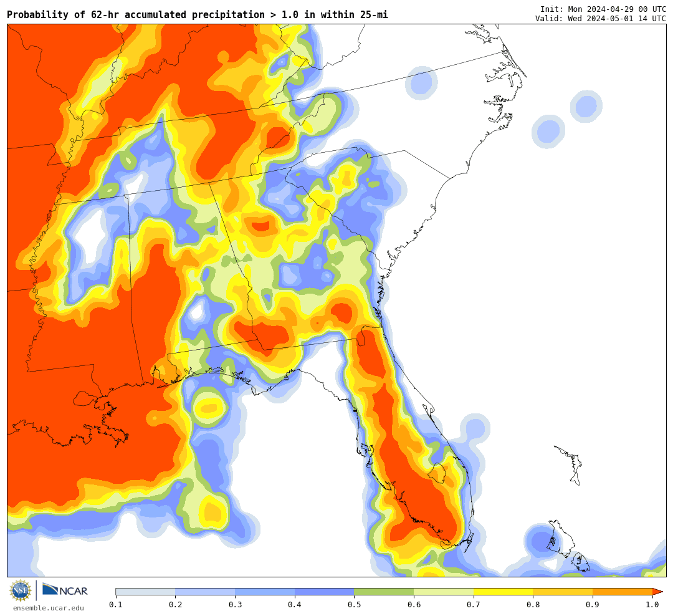The height and width of the screenshot is (616, 673).
Task: Click the 'Init: Mon 2024-04-29 00 UTC' text
Action: click(x=603, y=9)
